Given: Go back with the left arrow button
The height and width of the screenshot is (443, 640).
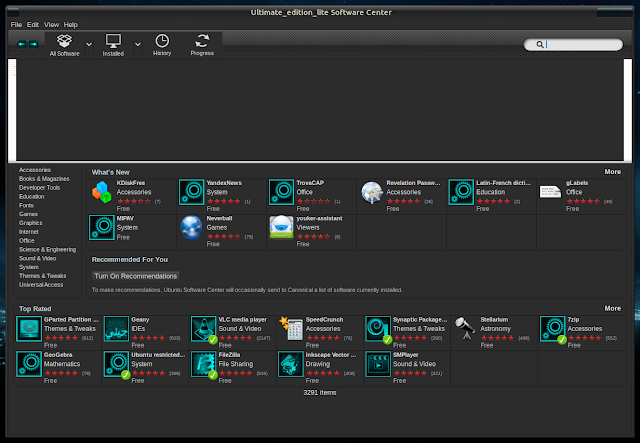Looking at the screenshot, I should pos(22,44).
